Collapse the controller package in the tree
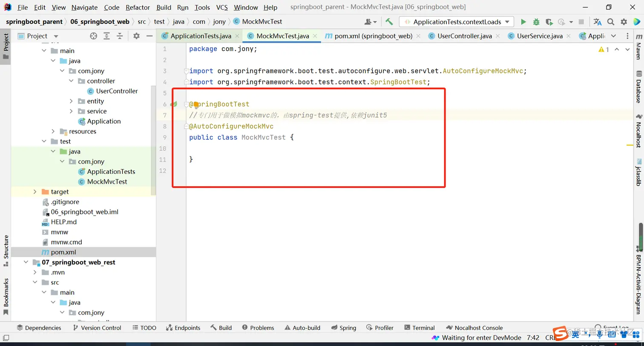Image resolution: width=644 pixels, height=346 pixels. (x=71, y=81)
